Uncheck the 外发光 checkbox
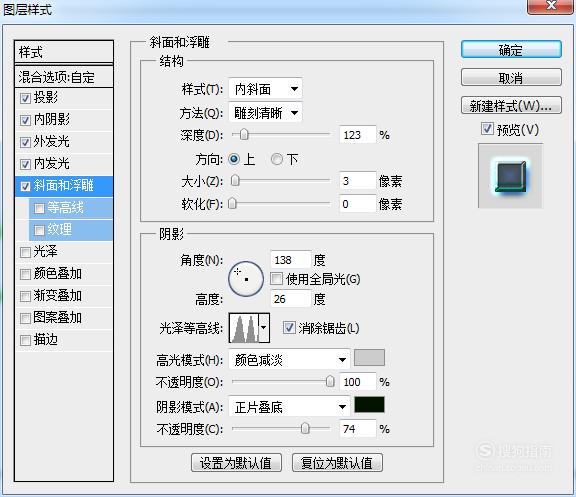This screenshot has height=497, width=576. (x=25, y=143)
